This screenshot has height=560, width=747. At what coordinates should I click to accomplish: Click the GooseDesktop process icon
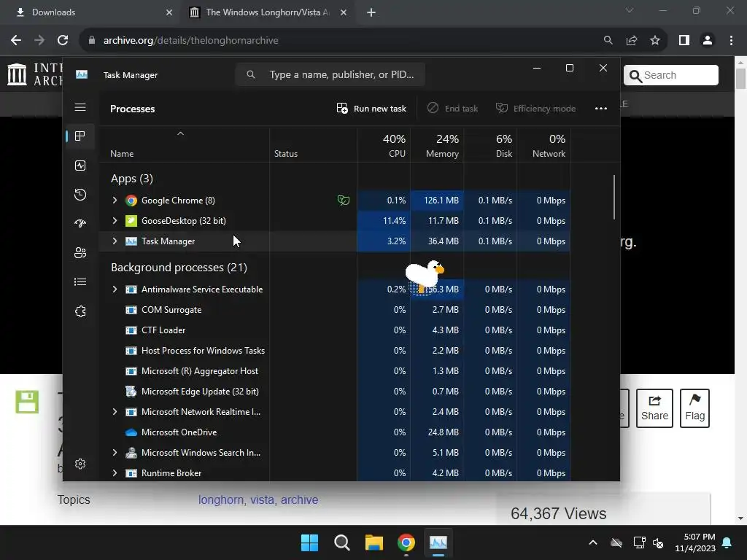pyautogui.click(x=131, y=221)
